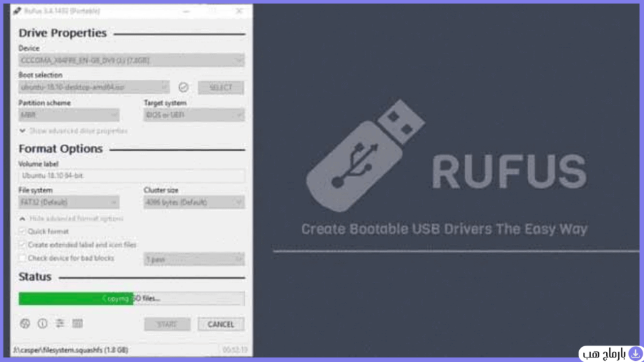Open the File system FAT32 dropdown
Screen dimensions: 644x362
tap(69, 202)
